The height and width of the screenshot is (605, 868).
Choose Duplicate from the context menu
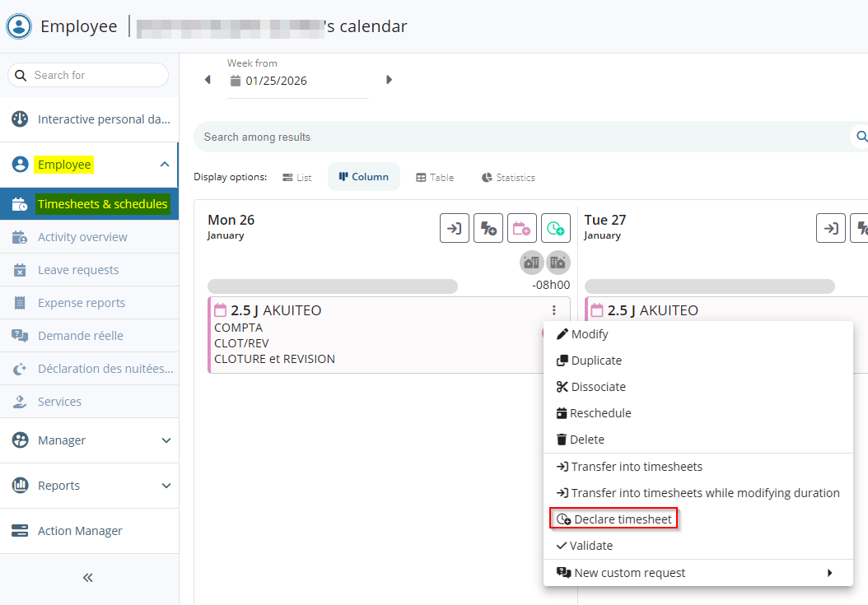(596, 361)
